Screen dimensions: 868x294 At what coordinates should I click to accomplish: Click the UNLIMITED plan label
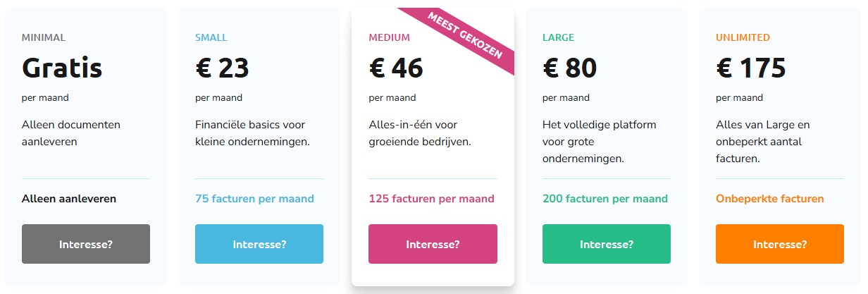coord(743,37)
